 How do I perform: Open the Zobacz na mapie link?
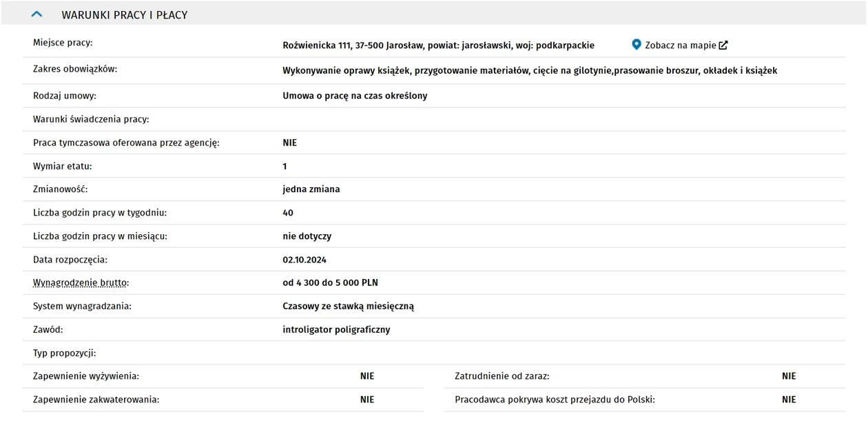click(x=680, y=45)
